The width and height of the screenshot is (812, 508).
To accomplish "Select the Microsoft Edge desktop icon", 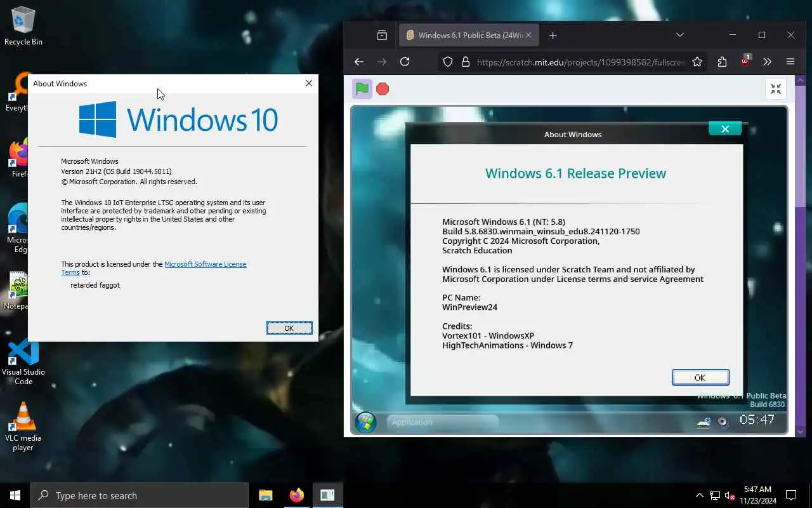I will [18, 229].
